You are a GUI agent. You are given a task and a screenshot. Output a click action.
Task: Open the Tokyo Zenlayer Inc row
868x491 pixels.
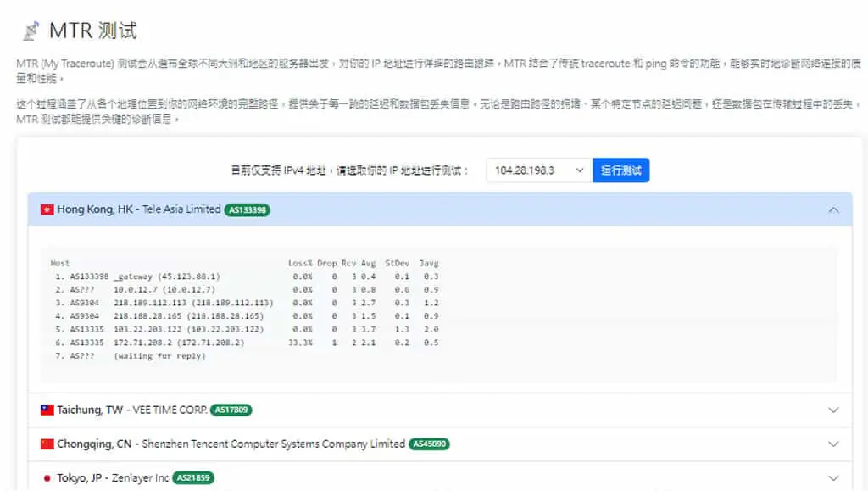440,477
